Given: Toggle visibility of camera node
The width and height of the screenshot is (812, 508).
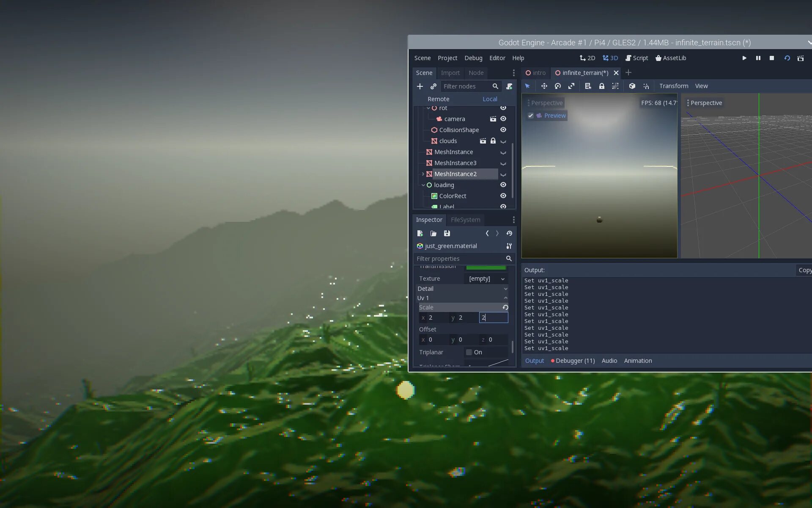Looking at the screenshot, I should [503, 119].
